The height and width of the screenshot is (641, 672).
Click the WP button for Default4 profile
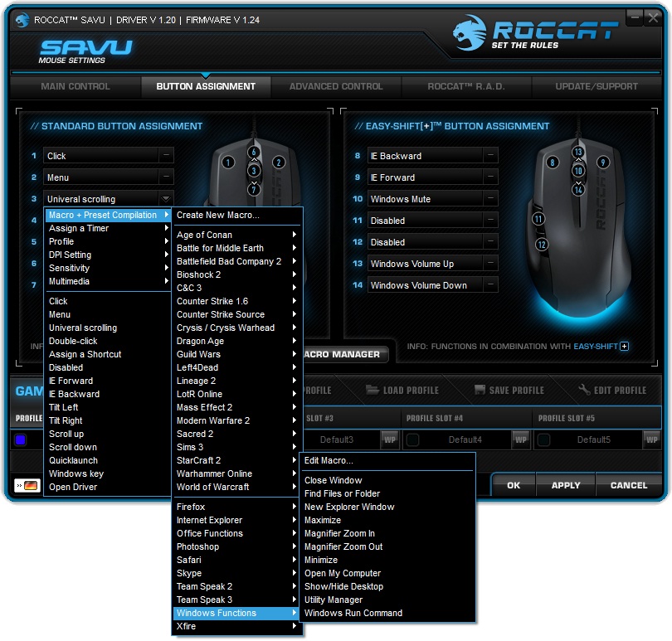(521, 439)
